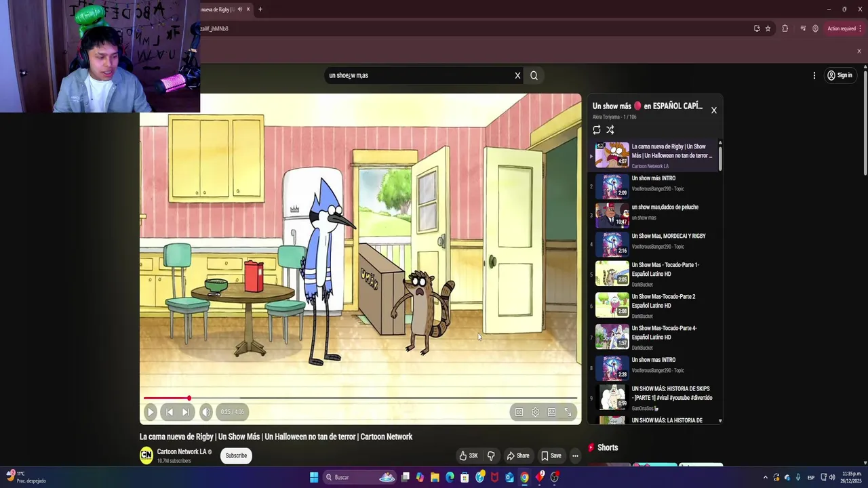
Task: Open Microsoft Store from taskbar
Action: [x=465, y=477]
